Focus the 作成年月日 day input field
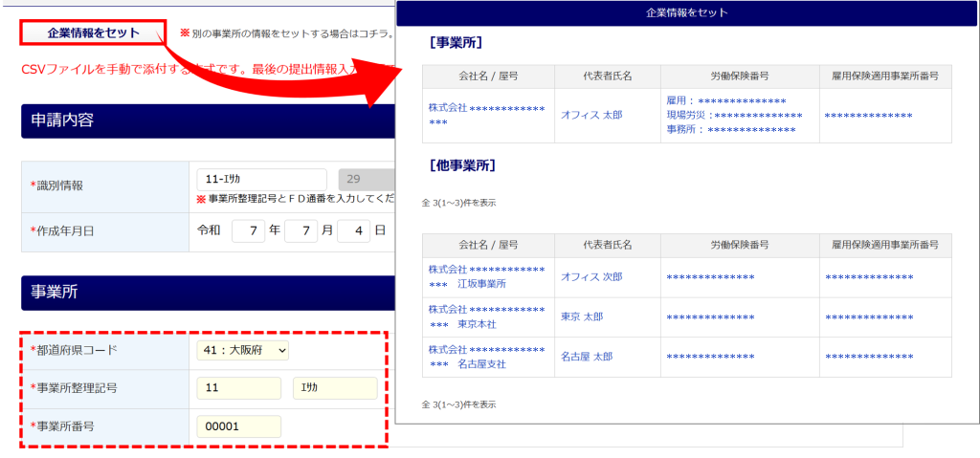 pos(353,230)
